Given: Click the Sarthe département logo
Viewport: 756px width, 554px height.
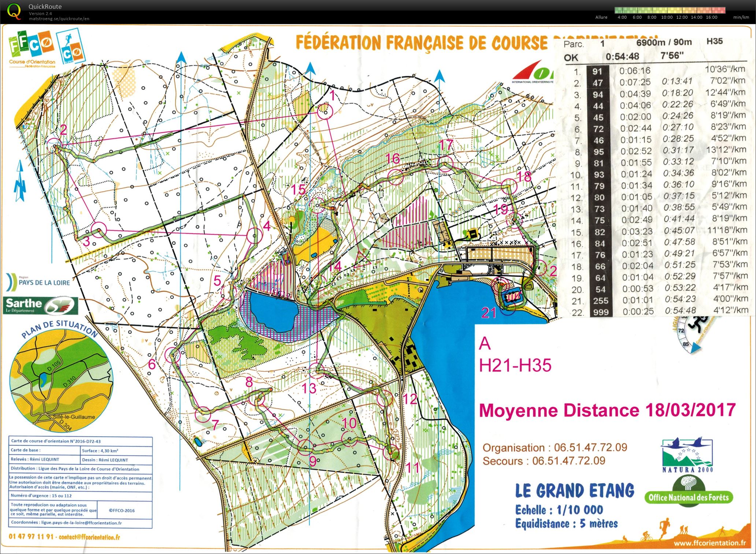Looking at the screenshot, I should pyautogui.click(x=41, y=306).
